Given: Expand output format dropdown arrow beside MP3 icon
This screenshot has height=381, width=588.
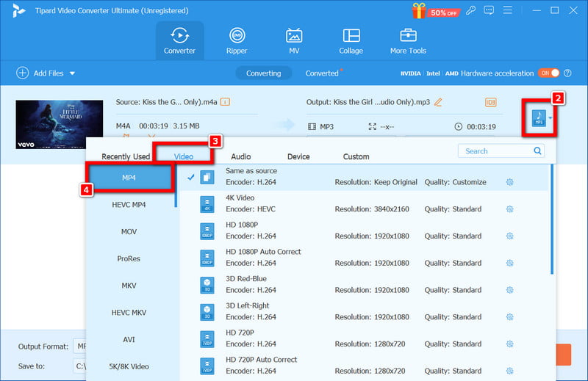Looking at the screenshot, I should click(x=550, y=118).
